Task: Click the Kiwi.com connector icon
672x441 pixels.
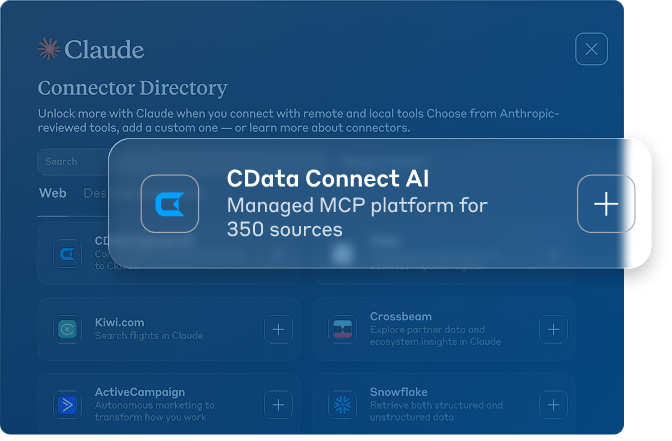Action: coord(68,329)
